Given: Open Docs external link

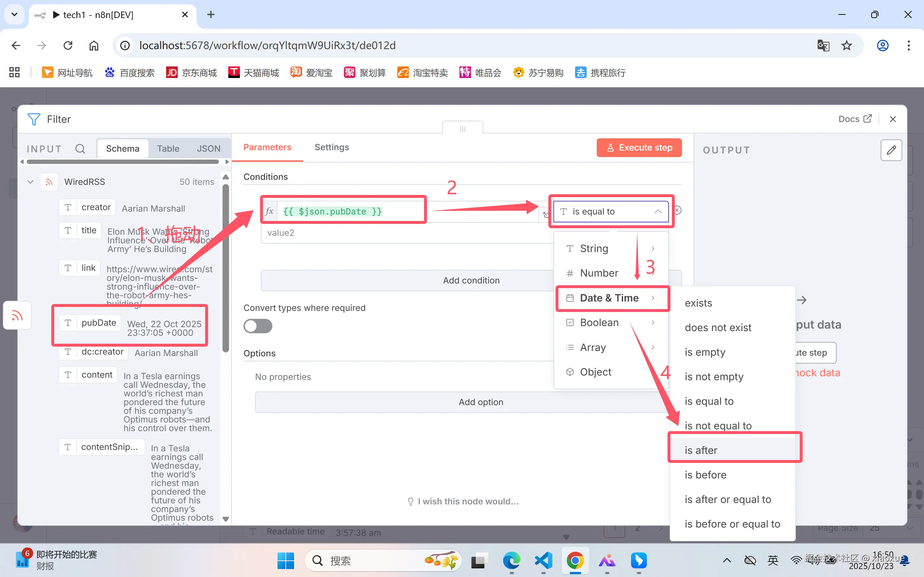Looking at the screenshot, I should (855, 119).
